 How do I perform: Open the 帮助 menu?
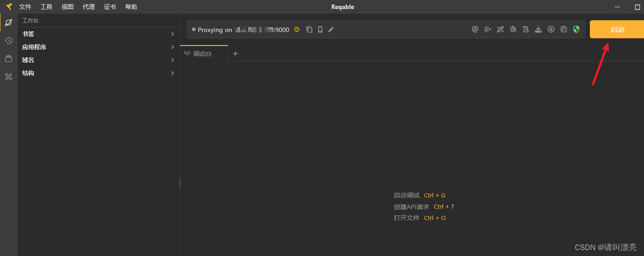tap(131, 7)
